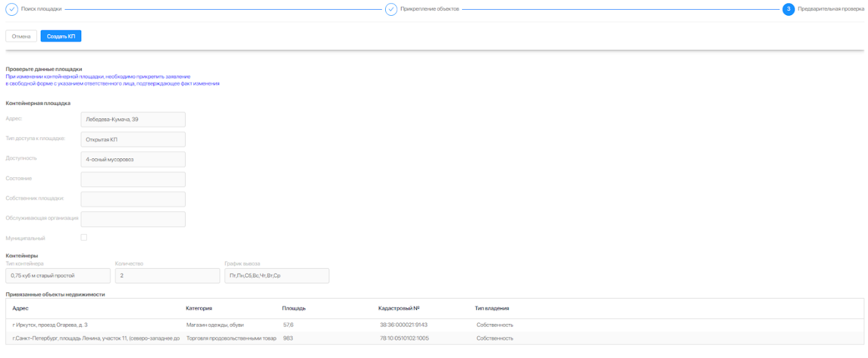Screen dimensions: 868x358
Task: Click the checkmark icon for Поиск площадки step
Action: pos(12,9)
